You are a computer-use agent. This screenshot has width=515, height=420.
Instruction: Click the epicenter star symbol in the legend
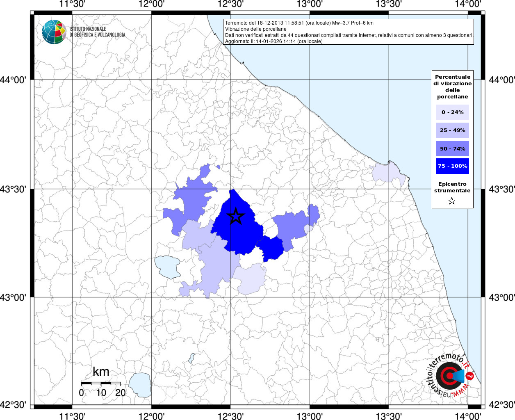pyautogui.click(x=452, y=201)
